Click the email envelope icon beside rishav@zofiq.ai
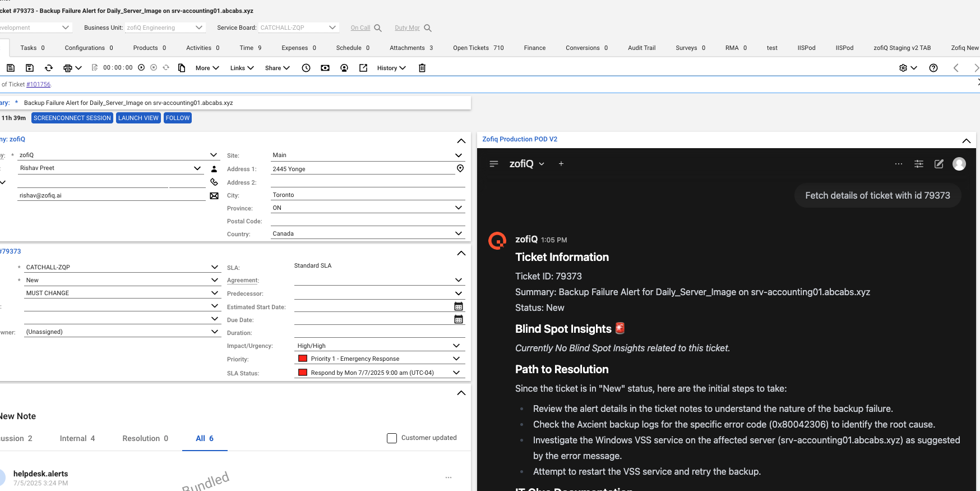The image size is (980, 491). (x=214, y=196)
